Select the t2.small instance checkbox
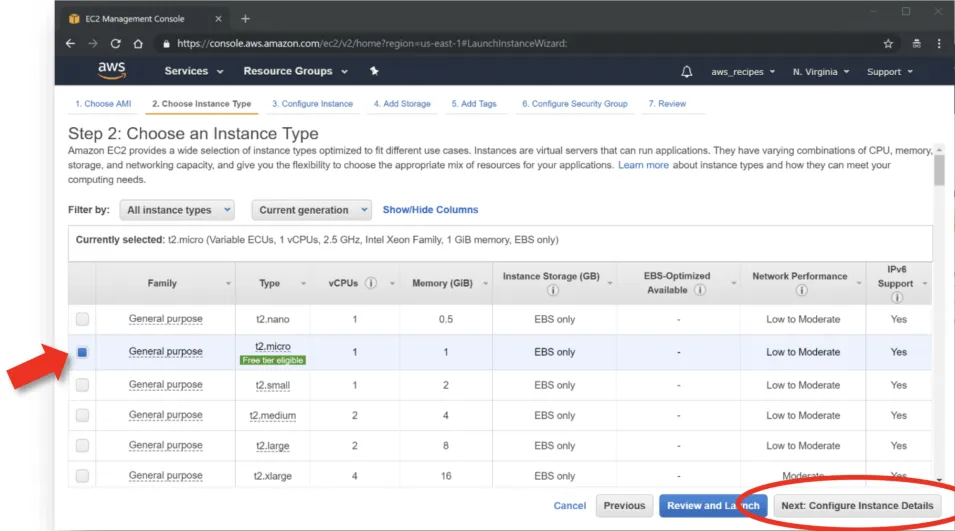The width and height of the screenshot is (955, 531). 82,385
